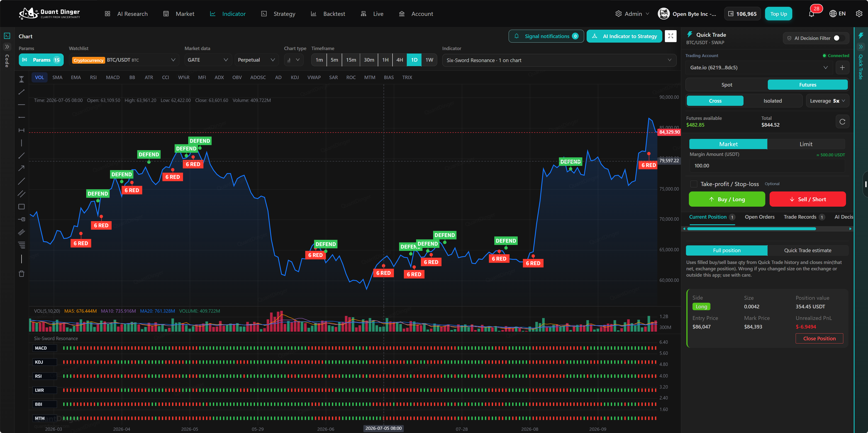The width and height of the screenshot is (868, 433).
Task: Click the Buy / Long button
Action: [727, 199]
